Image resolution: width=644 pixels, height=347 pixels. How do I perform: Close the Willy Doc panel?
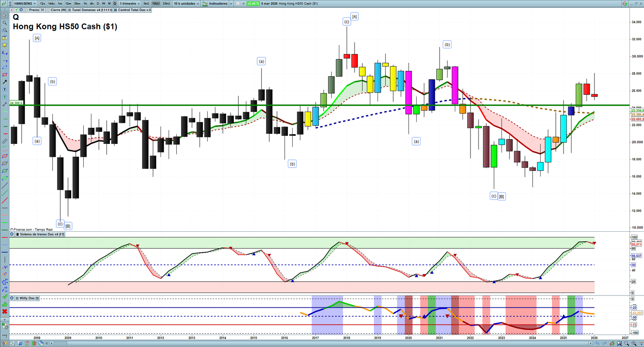click(12, 298)
